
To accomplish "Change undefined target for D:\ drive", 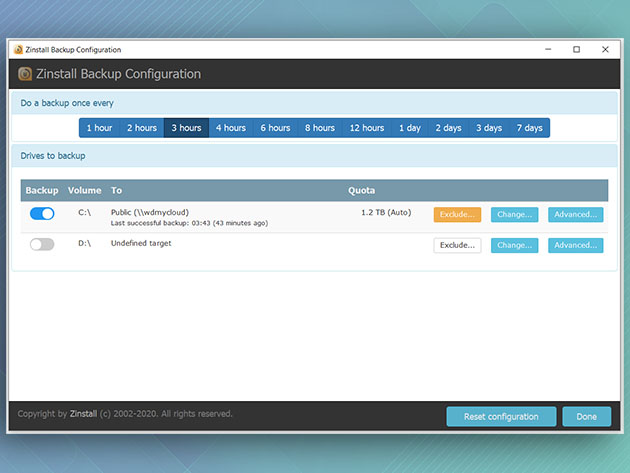I will (x=514, y=245).
